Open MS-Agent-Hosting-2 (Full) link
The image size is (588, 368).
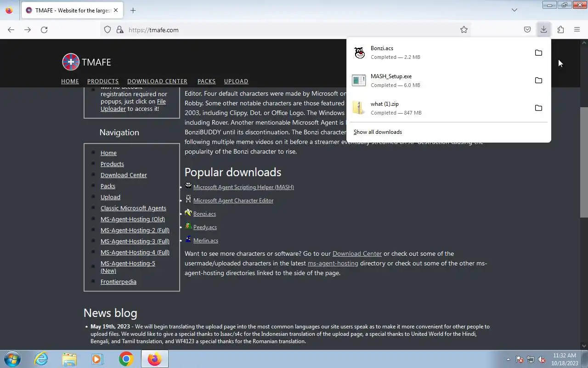[x=135, y=230]
